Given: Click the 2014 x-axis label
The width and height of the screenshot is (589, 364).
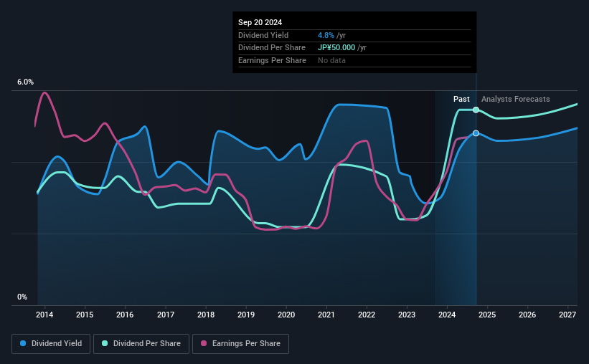Looking at the screenshot, I should coord(44,315).
